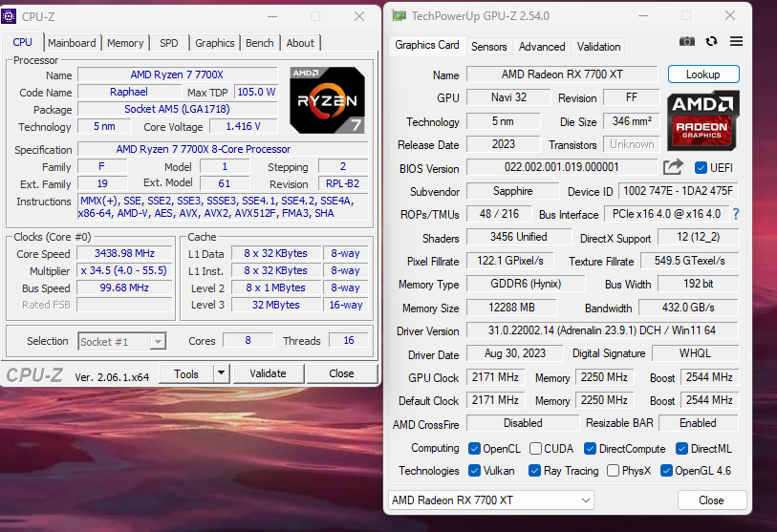777x532 pixels.
Task: Open the Sensors tab in GPU-Z
Action: click(488, 47)
